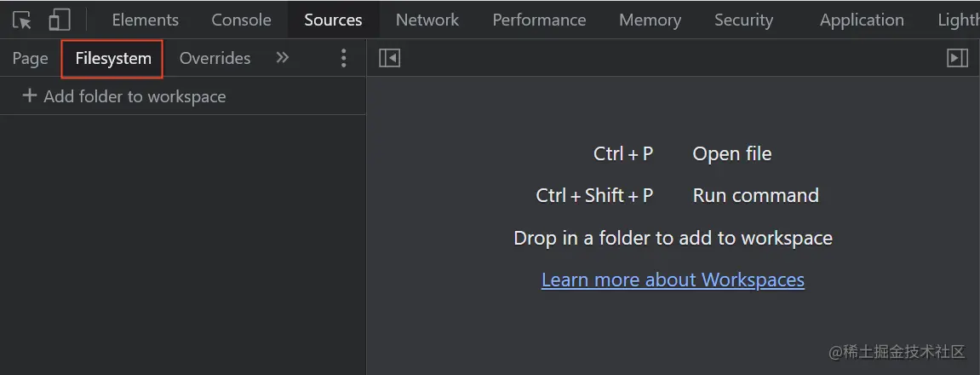Viewport: 980px width, 375px height.
Task: Open the Performance tab
Action: (539, 20)
